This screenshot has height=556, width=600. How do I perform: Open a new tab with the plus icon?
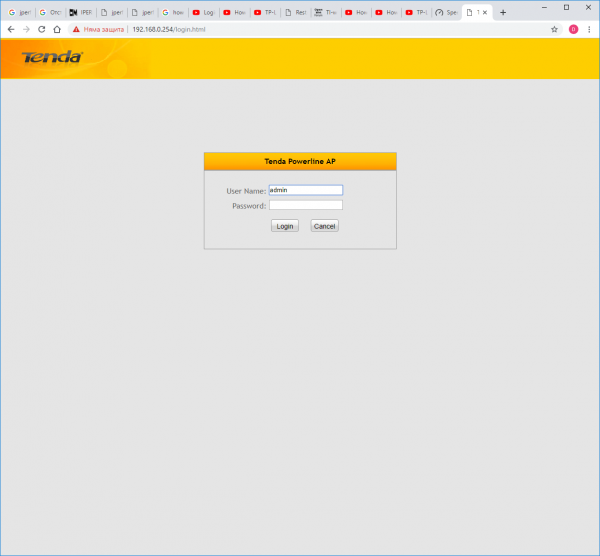(x=503, y=13)
